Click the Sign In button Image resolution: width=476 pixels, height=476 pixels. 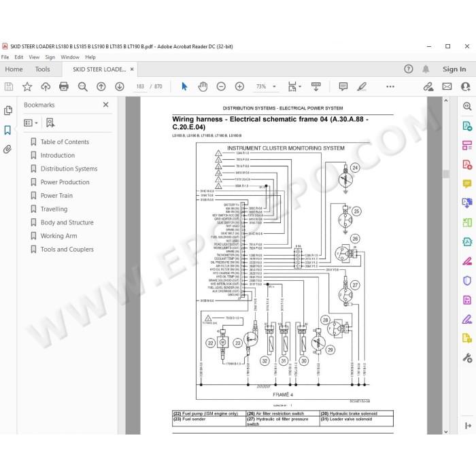[454, 69]
